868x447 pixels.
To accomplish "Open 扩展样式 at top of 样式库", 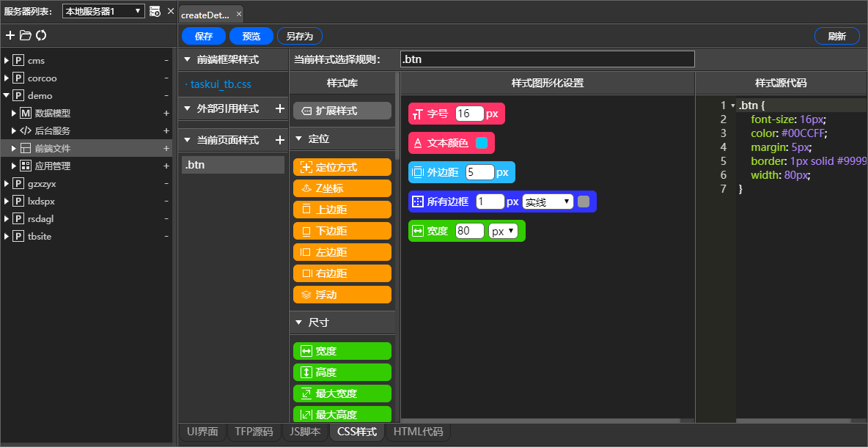I will pyautogui.click(x=342, y=110).
